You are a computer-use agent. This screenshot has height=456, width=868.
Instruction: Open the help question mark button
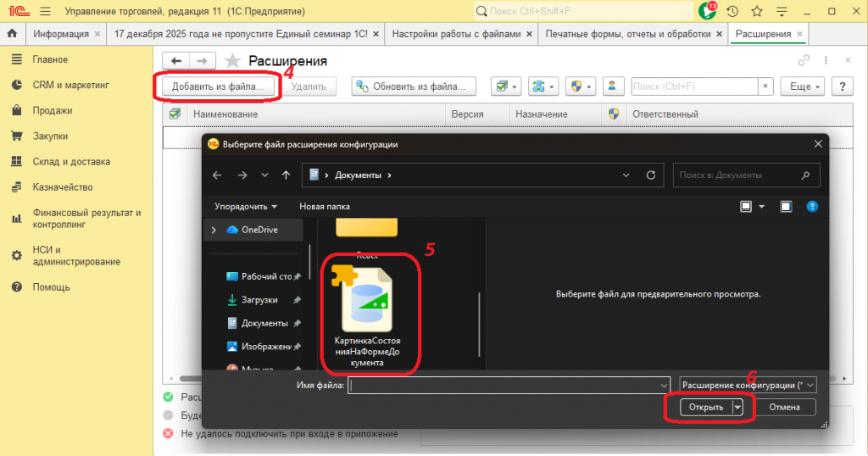tap(843, 86)
